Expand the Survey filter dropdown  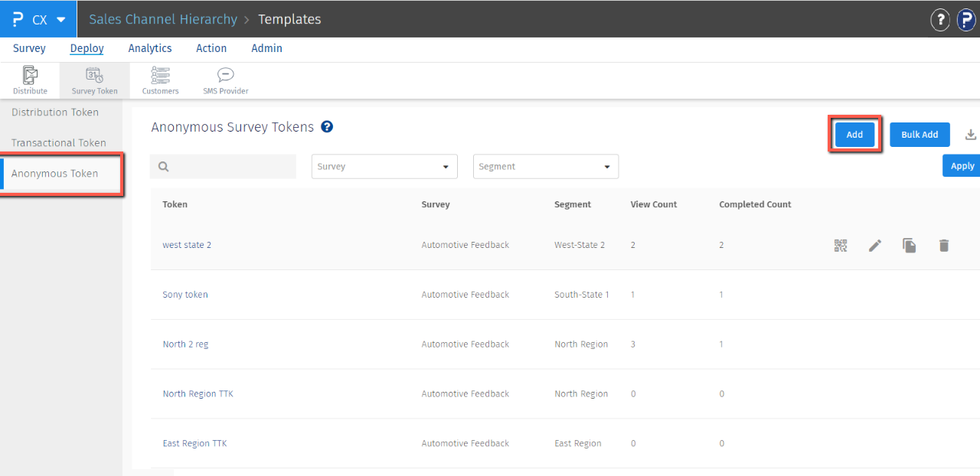384,167
